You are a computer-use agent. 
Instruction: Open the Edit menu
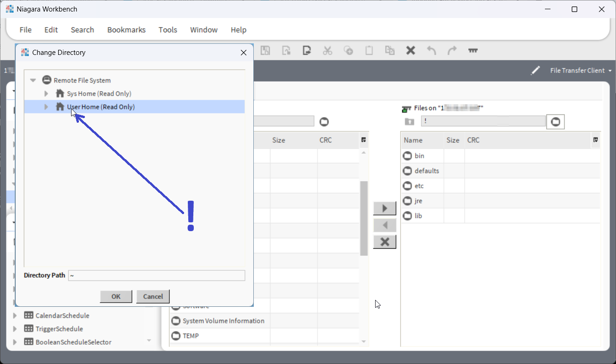(x=51, y=30)
